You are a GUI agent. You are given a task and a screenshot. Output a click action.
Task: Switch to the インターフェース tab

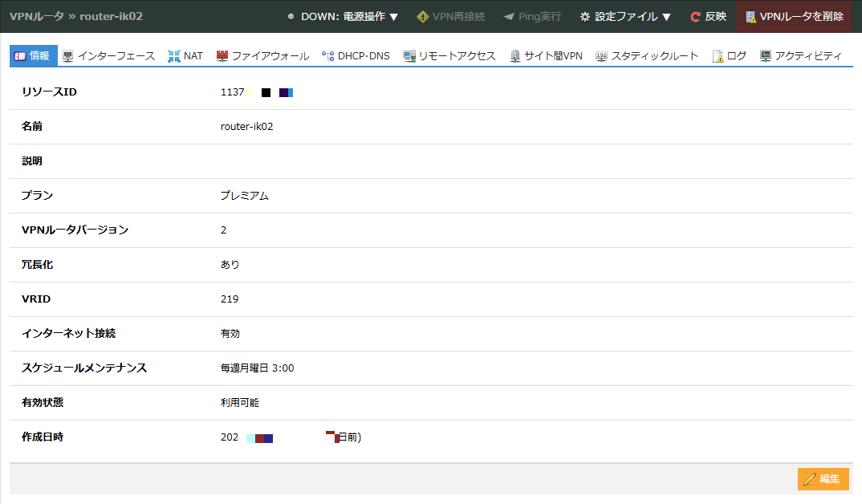(x=109, y=56)
